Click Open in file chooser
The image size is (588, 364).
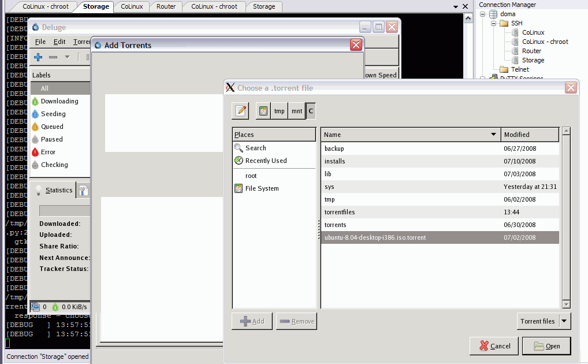click(546, 346)
